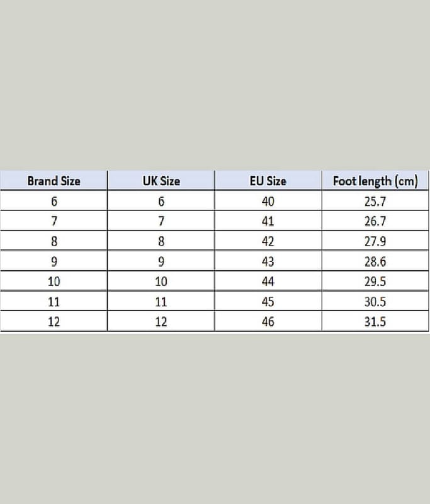Click the 31.5 foot length value
Viewport: 430px width, 504px height.
[x=375, y=321]
